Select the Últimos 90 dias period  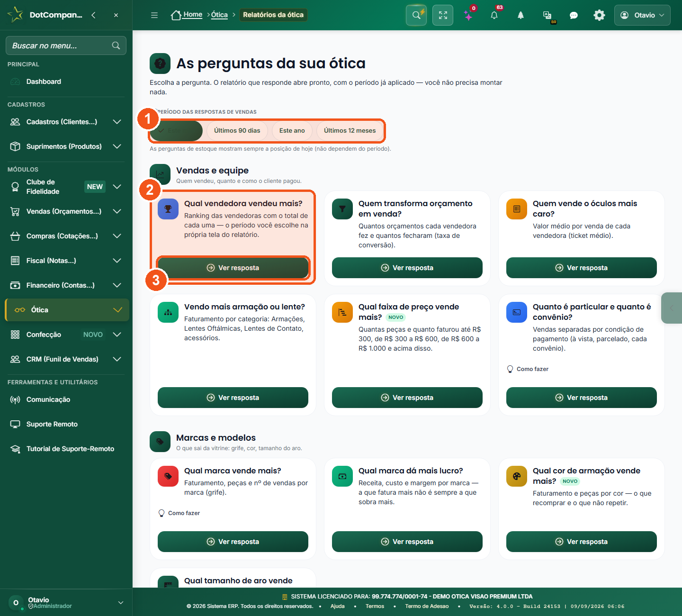click(237, 131)
